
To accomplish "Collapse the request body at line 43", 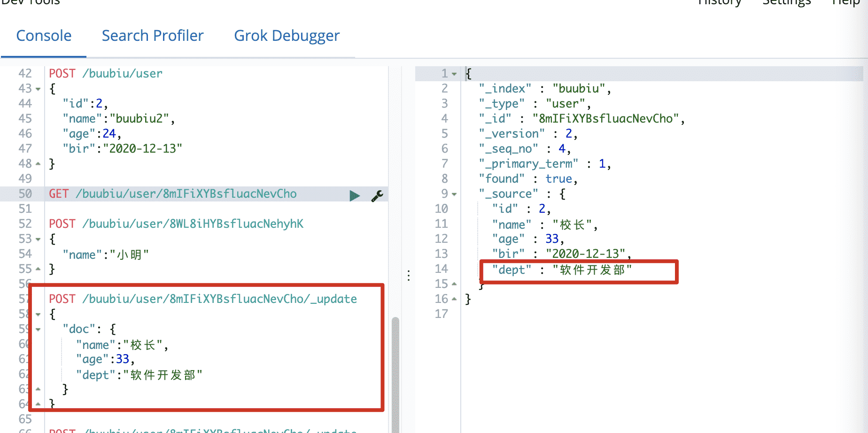I will coord(38,89).
